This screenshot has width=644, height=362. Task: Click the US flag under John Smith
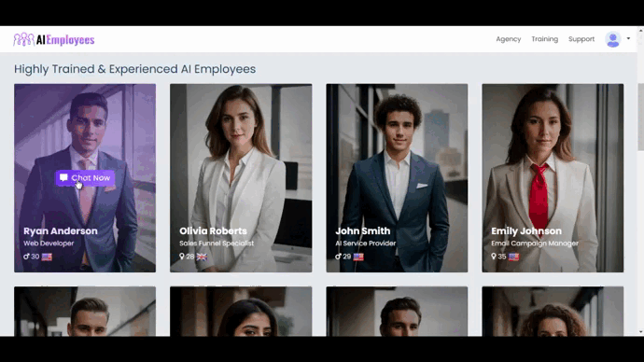(358, 257)
